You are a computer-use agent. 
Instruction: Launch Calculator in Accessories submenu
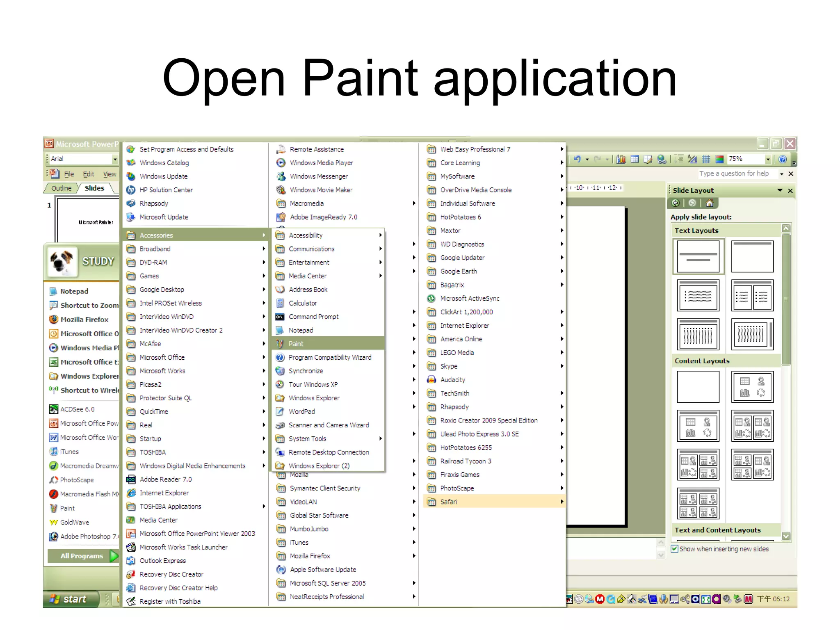click(303, 303)
